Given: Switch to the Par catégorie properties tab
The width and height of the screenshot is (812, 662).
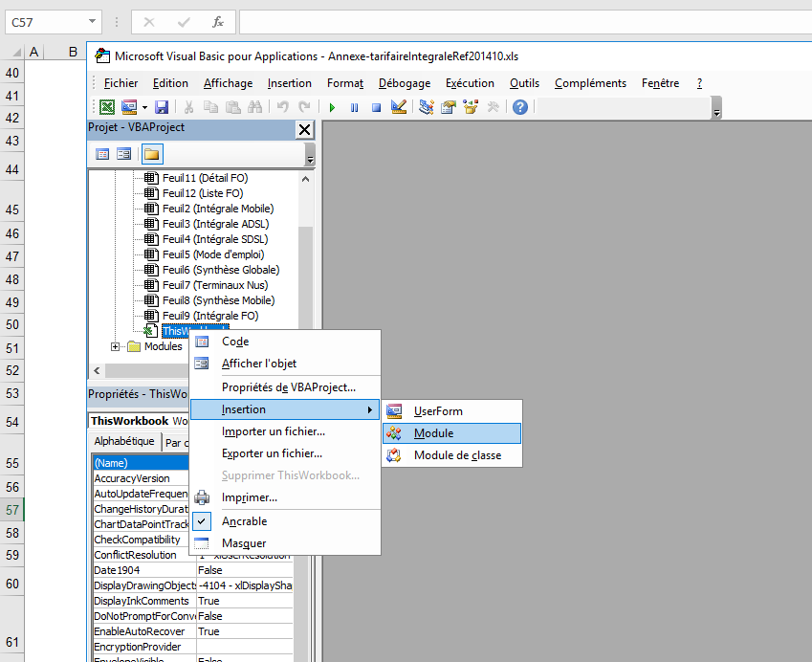Looking at the screenshot, I should 178,442.
